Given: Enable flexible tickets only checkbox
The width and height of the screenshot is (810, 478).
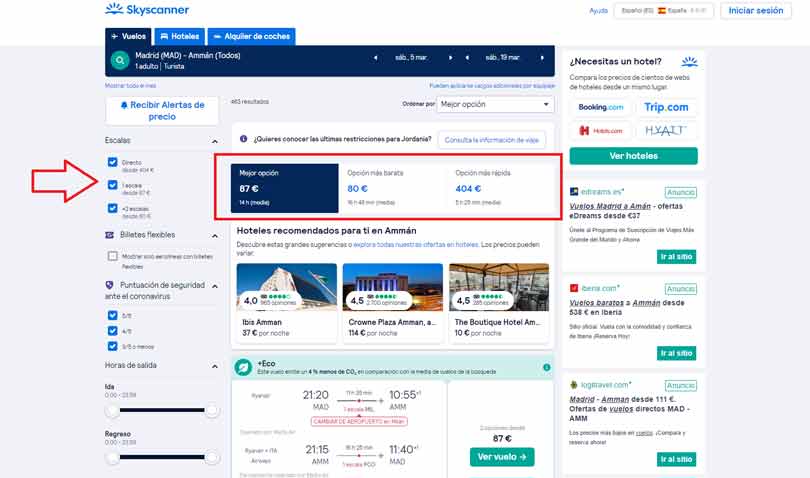Looking at the screenshot, I should tap(113, 257).
